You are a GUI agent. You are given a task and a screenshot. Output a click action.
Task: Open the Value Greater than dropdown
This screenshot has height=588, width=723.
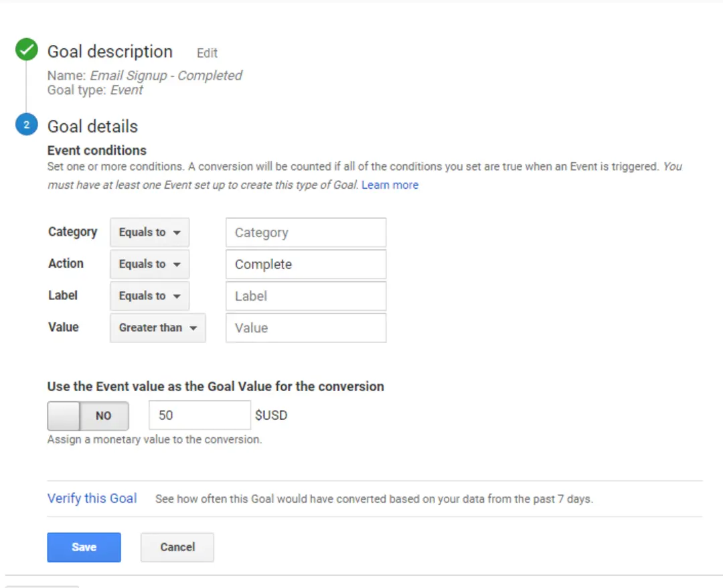click(158, 328)
